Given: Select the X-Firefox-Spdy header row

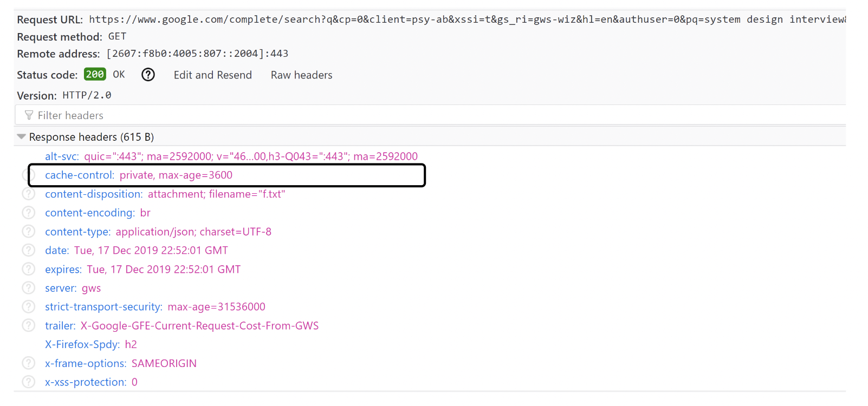Looking at the screenshot, I should tap(90, 344).
